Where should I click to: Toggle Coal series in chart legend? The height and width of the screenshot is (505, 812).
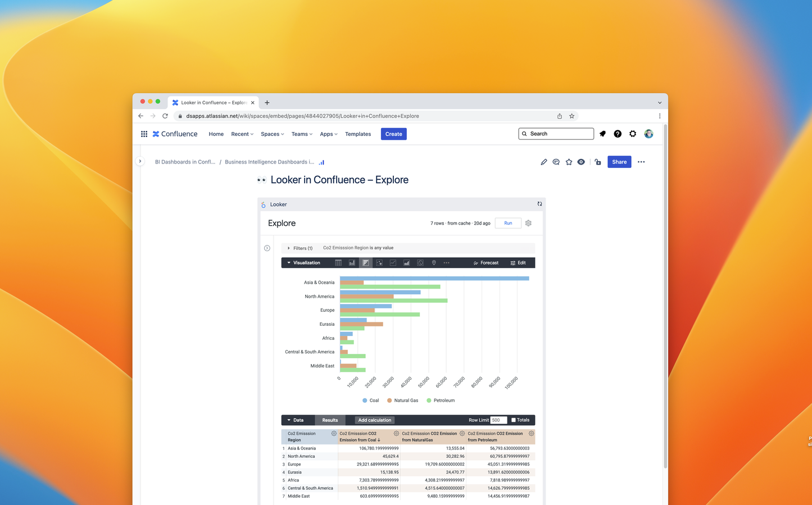pyautogui.click(x=371, y=401)
